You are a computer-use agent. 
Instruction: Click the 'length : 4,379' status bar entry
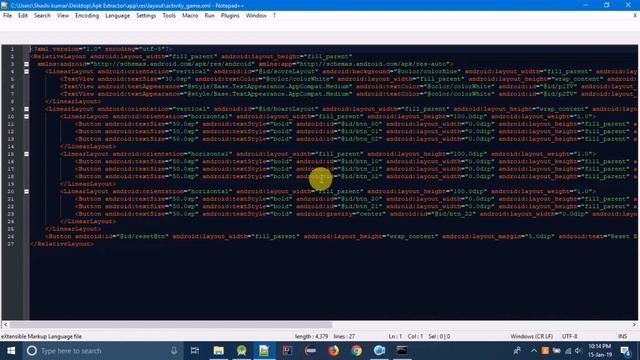pos(311,336)
